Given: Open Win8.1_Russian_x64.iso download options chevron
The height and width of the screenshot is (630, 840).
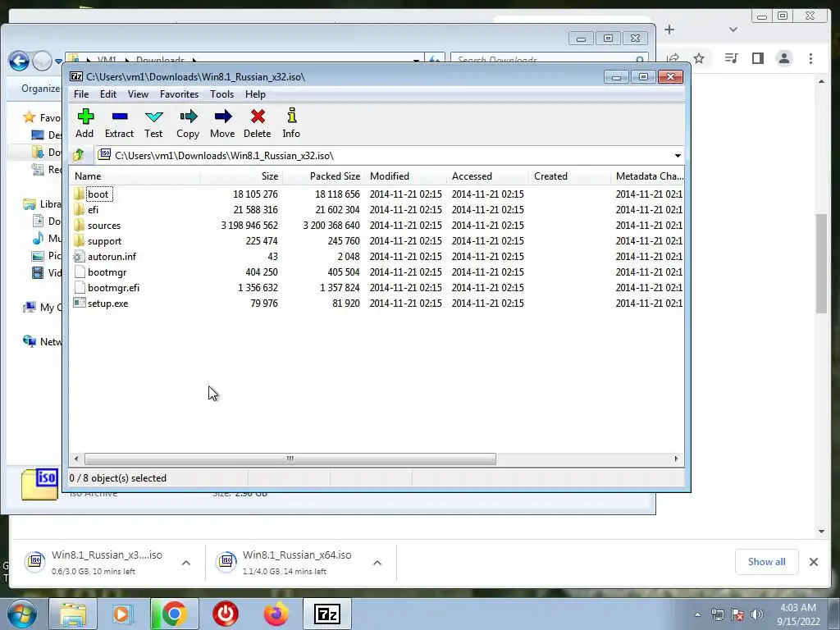Looking at the screenshot, I should (377, 563).
